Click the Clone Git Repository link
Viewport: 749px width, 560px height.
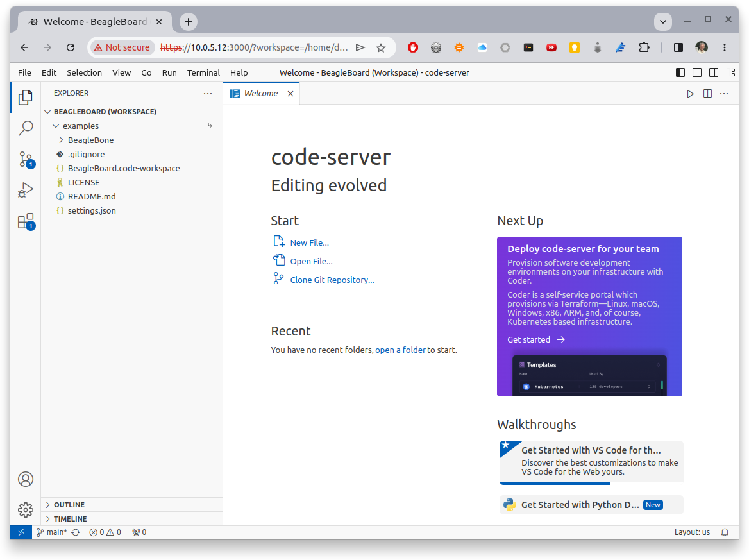pos(332,280)
